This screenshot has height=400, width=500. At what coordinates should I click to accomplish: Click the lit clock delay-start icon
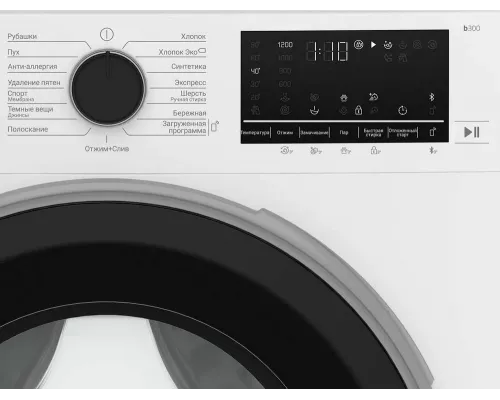tap(403, 110)
